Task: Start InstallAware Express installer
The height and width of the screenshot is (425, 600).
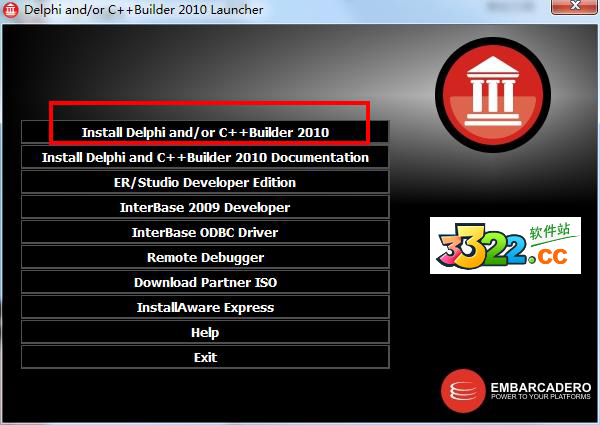Action: coord(205,307)
